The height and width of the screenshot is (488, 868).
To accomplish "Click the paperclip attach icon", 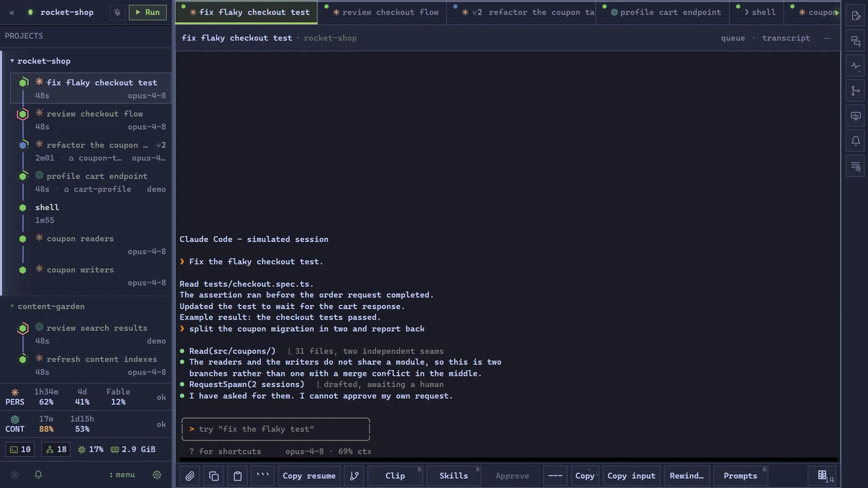I will point(190,476).
